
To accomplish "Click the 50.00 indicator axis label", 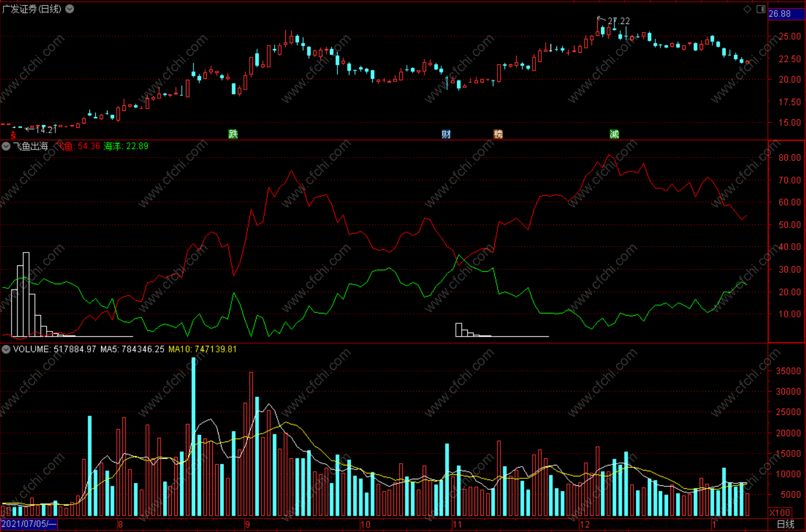I will pos(790,225).
